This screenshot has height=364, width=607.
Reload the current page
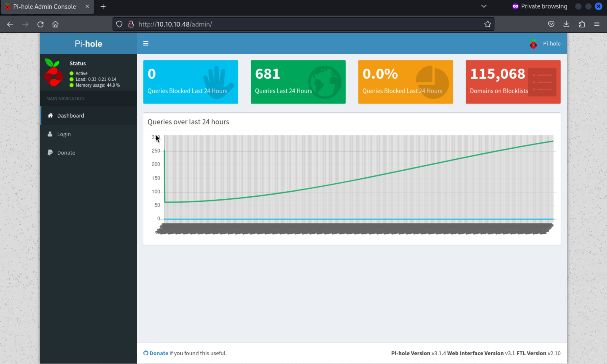40,24
